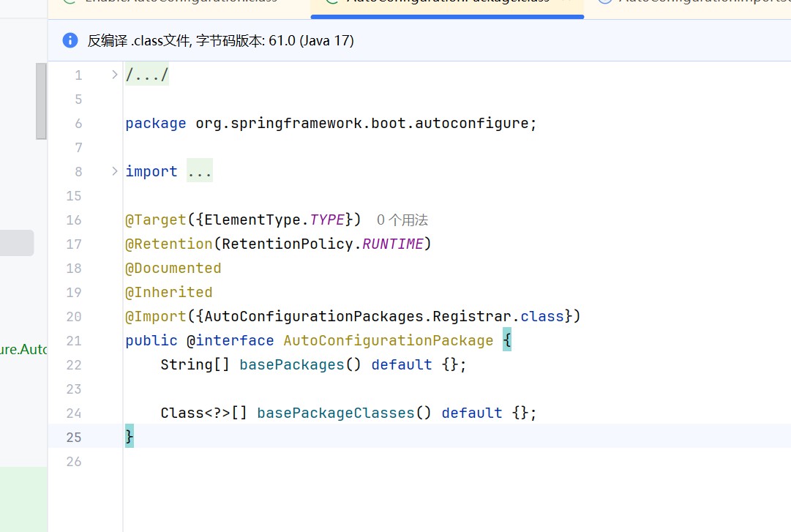Viewport: 791px width, 532px height.
Task: Click ElementType.TYPE constant on line 16
Action: coord(274,220)
